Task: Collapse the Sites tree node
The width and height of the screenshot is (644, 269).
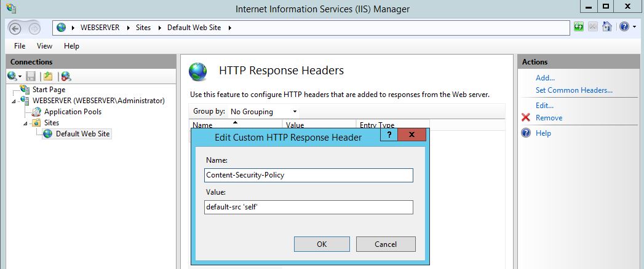Action: click(26, 123)
